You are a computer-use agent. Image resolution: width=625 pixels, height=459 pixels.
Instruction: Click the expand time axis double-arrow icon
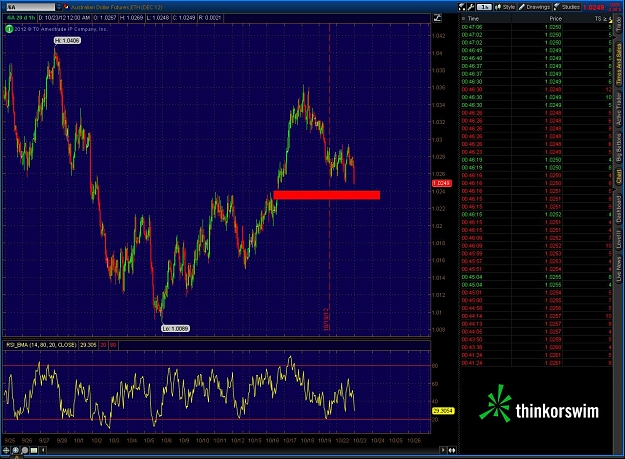point(452,450)
